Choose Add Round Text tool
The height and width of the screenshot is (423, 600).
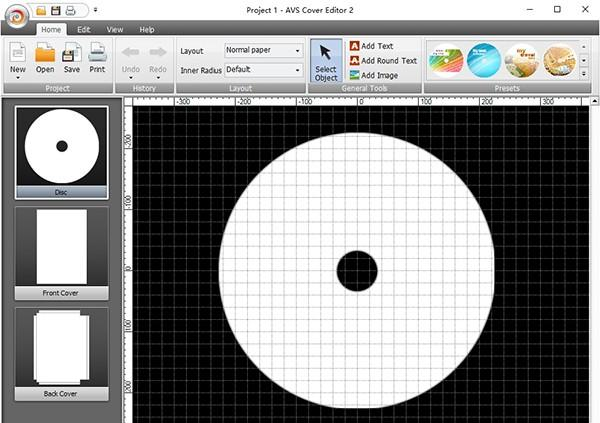point(382,61)
